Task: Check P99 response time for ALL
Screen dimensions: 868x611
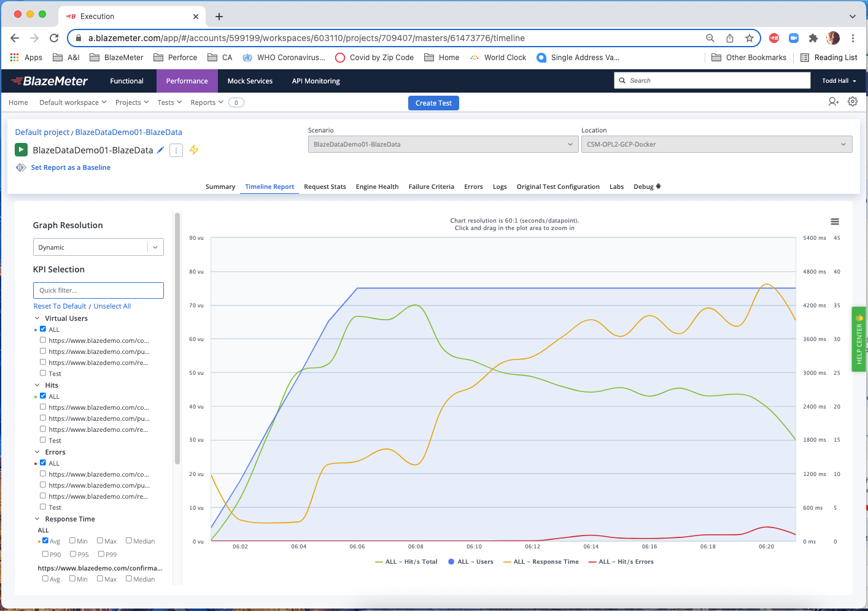Action: (101, 554)
